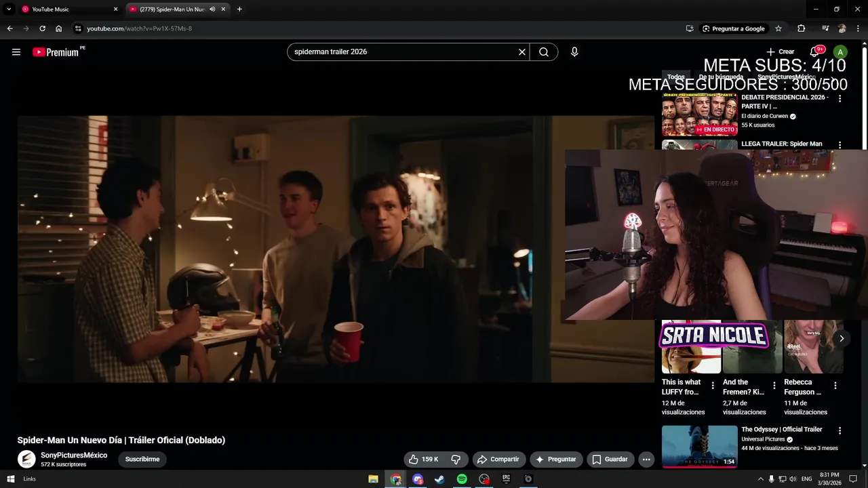Change ENG input language in tray

(807, 479)
